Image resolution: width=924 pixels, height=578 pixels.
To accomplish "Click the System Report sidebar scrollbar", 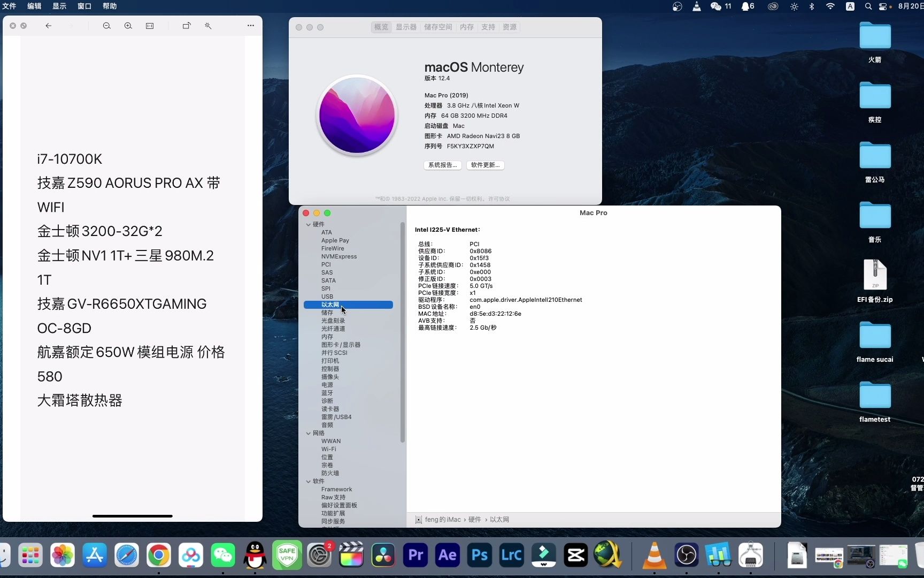I will 402,332.
